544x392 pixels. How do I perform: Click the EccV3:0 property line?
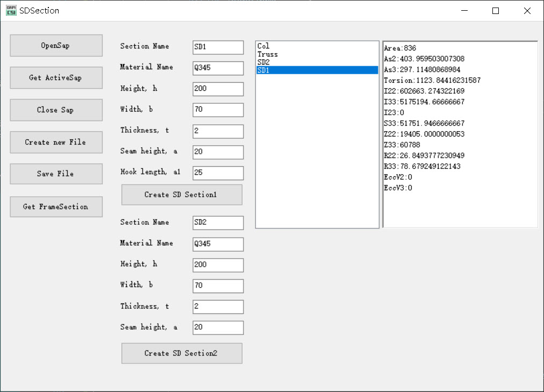(398, 188)
